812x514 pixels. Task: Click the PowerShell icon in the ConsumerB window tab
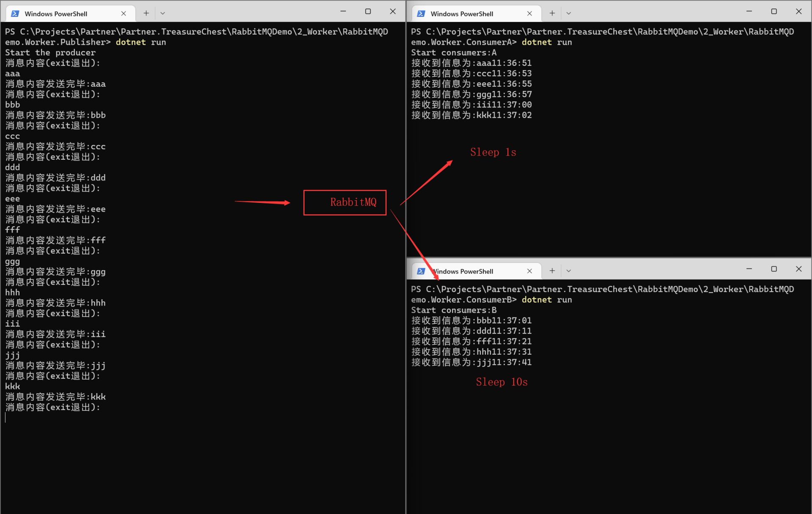coord(421,271)
